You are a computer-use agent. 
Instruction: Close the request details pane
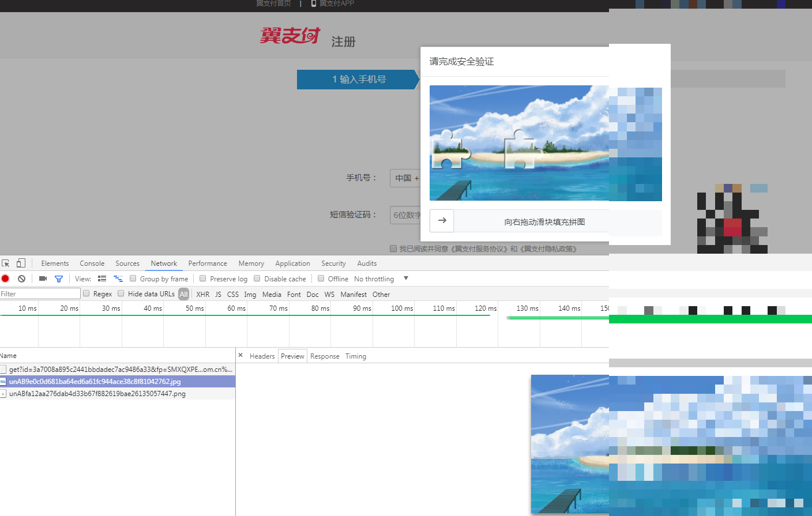click(240, 356)
